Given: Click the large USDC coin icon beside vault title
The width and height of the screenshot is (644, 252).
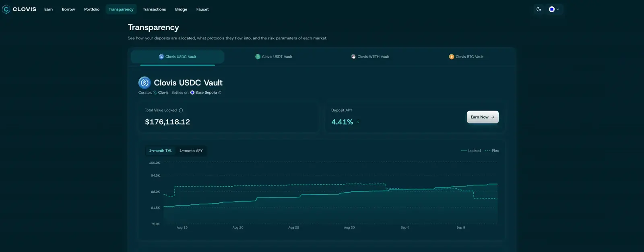Looking at the screenshot, I should coord(144,83).
